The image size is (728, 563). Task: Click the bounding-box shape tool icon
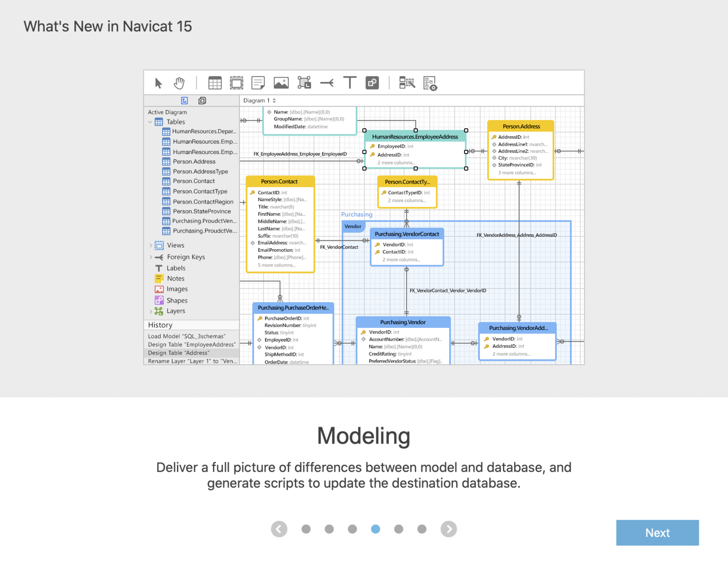(304, 83)
